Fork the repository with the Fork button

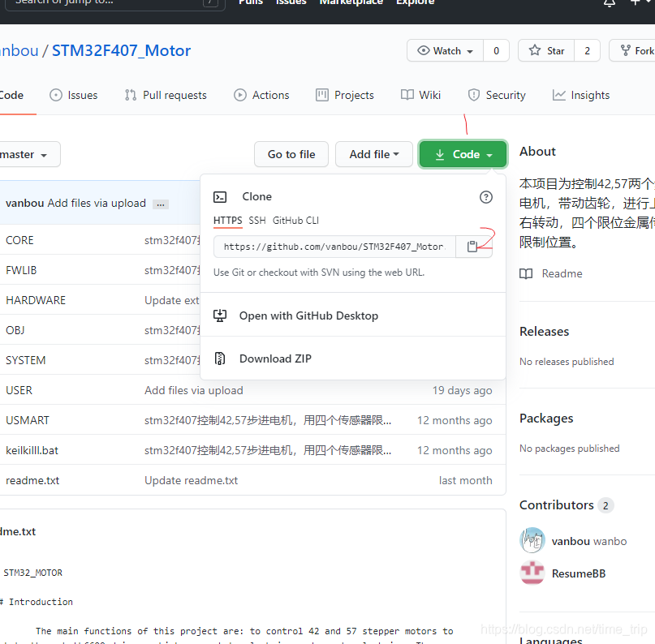[633, 50]
